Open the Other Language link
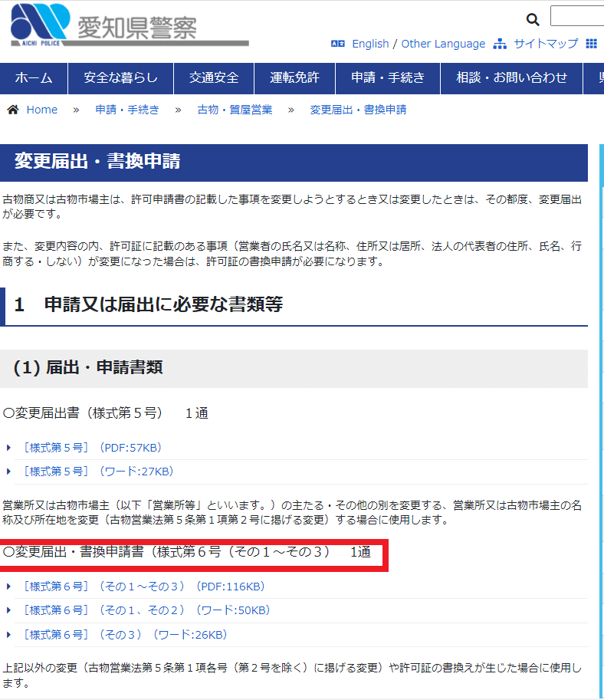Viewport: 604px width, 700px height. tap(443, 44)
